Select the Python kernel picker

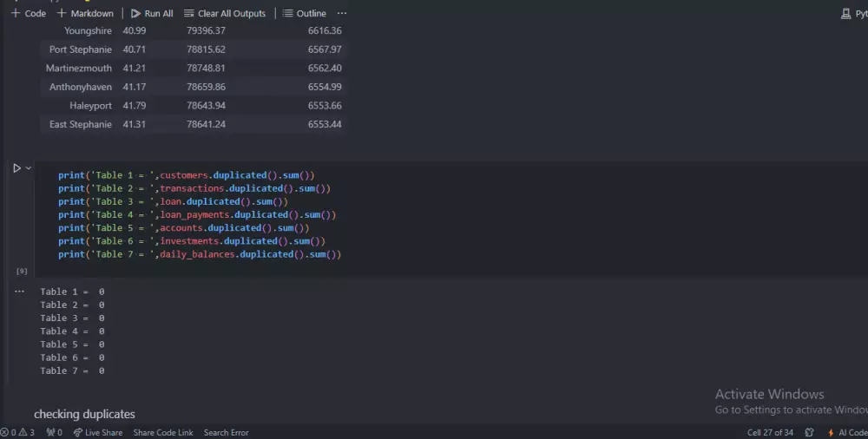pos(853,13)
